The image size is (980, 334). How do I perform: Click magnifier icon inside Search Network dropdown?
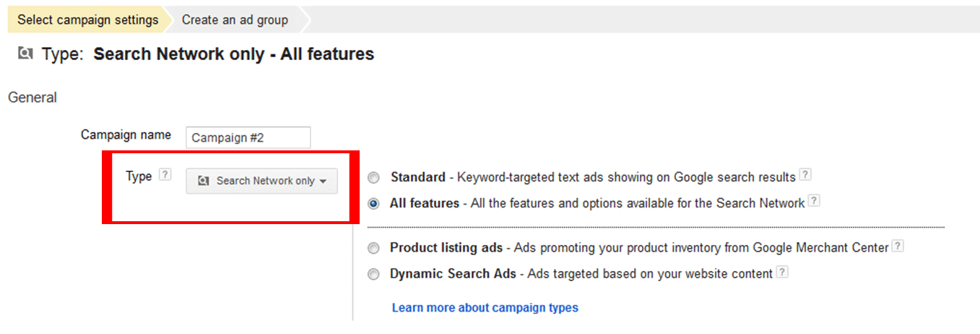pos(204,181)
